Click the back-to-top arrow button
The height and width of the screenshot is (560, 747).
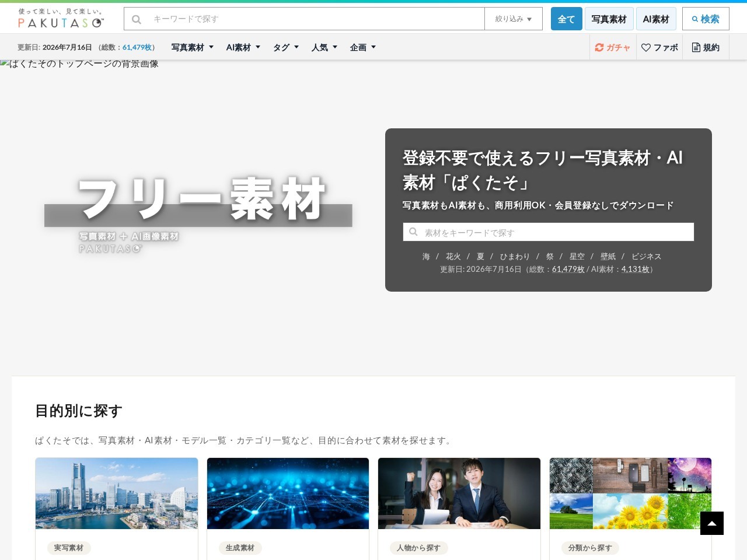pyautogui.click(x=712, y=523)
